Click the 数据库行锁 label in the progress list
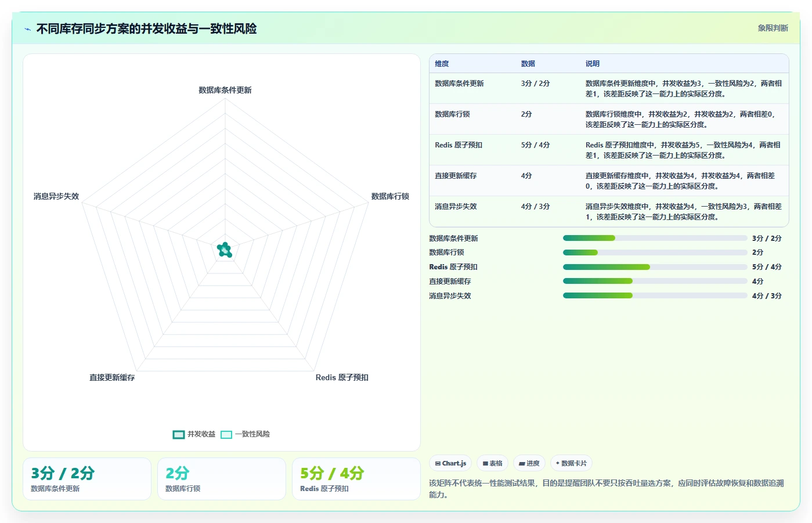 tap(446, 253)
